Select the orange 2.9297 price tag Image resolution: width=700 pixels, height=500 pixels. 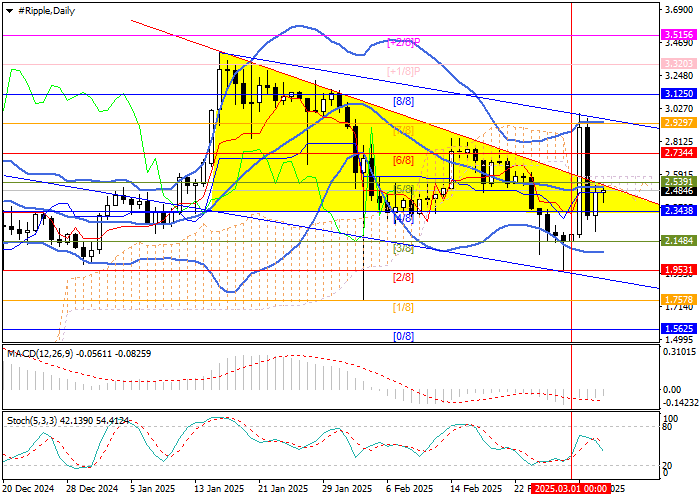pyautogui.click(x=679, y=123)
